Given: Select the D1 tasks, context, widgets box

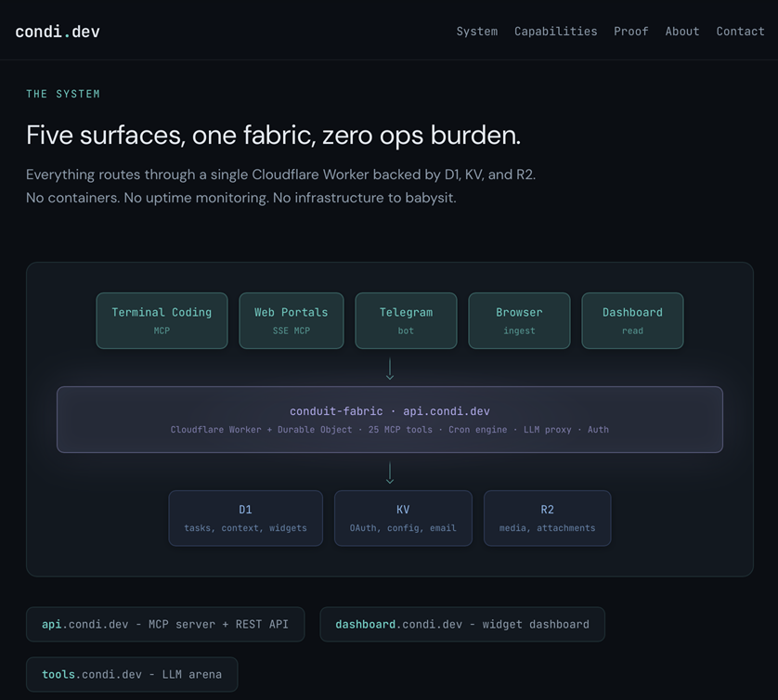Looking at the screenshot, I should [246, 518].
